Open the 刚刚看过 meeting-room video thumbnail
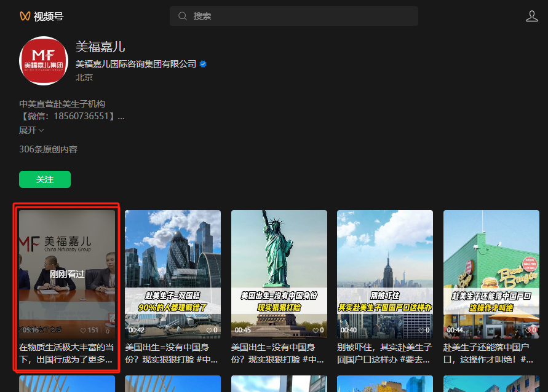Viewport: 548px width, 392px height. pyautogui.click(x=67, y=275)
